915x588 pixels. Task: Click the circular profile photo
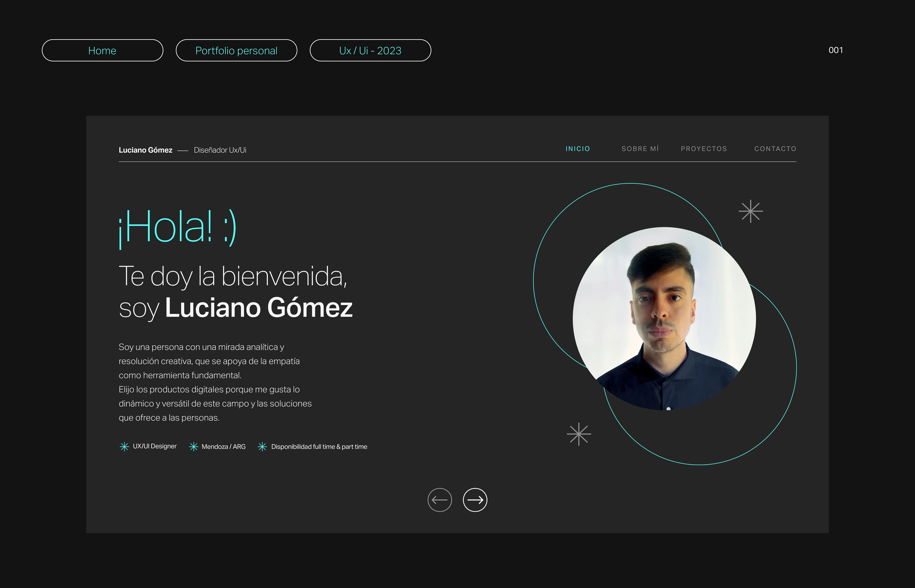664,319
